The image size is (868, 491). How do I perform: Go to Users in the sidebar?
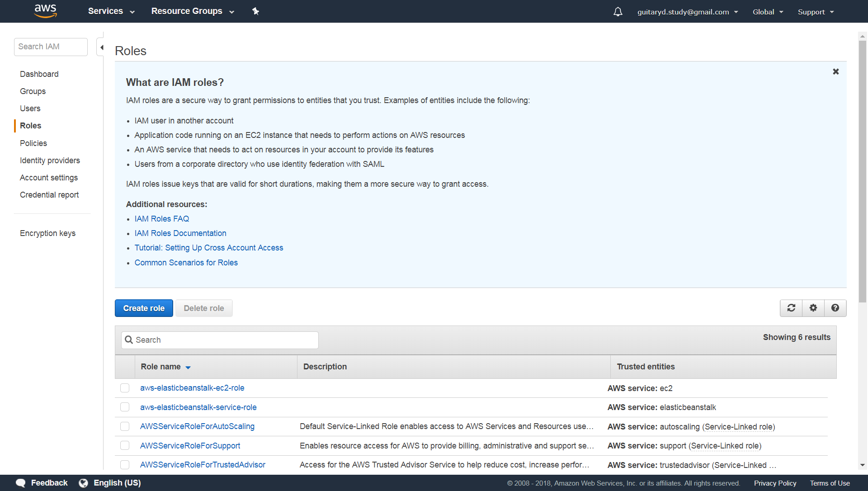pyautogui.click(x=30, y=109)
